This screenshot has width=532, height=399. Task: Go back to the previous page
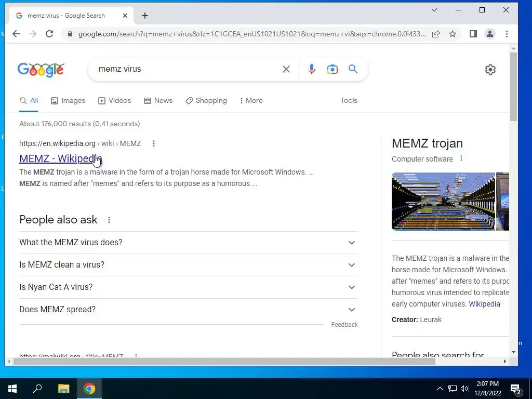(16, 34)
